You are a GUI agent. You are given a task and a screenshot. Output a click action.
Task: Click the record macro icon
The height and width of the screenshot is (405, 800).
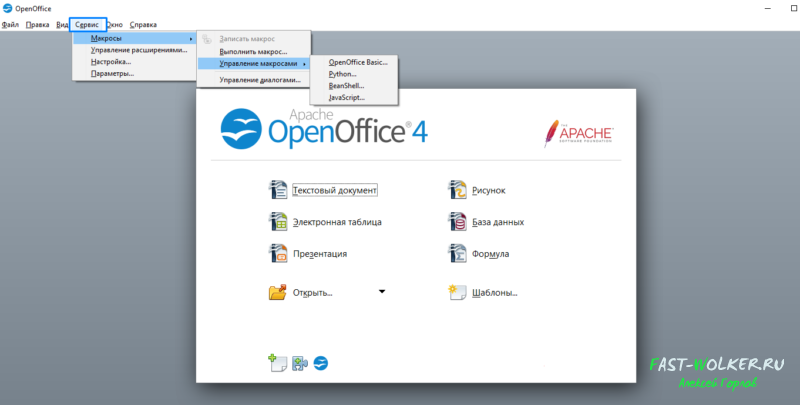[x=206, y=39]
